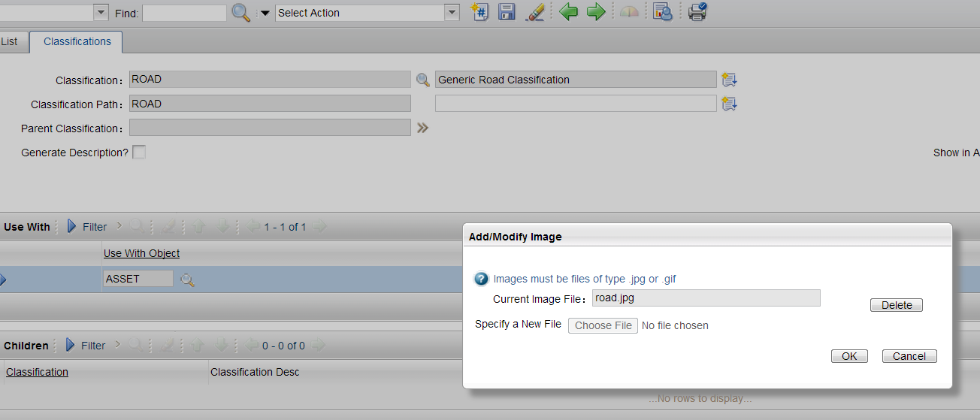
Task: Click into the Find text field
Action: point(184,13)
